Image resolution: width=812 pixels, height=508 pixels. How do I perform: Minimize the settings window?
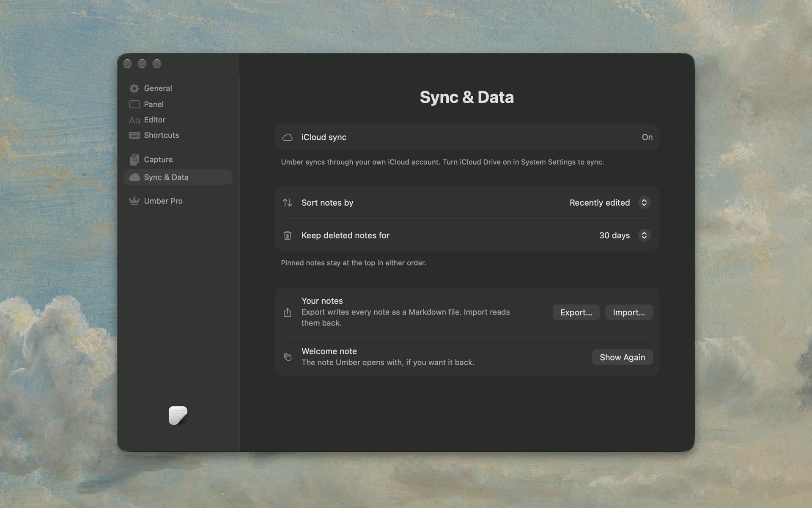(x=142, y=64)
